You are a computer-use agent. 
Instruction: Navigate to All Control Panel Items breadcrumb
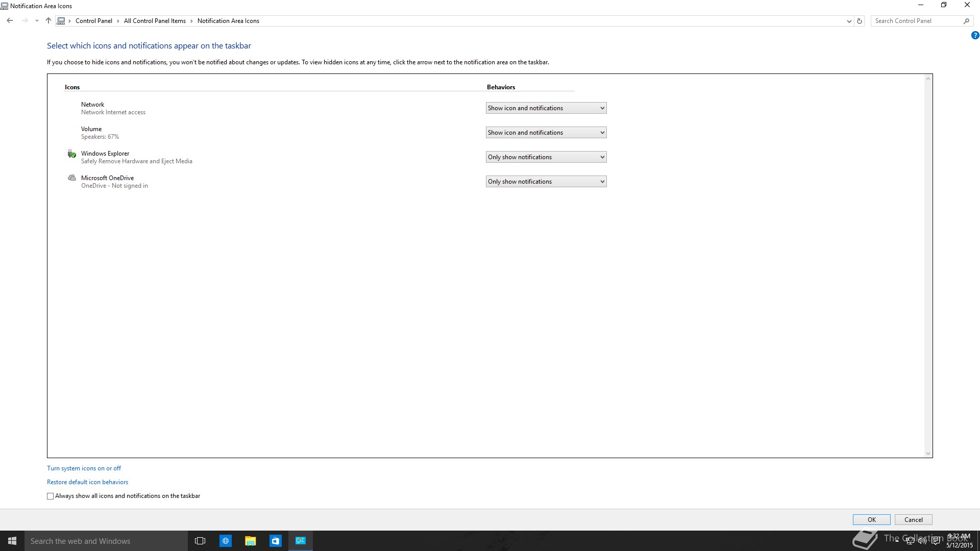tap(155, 21)
